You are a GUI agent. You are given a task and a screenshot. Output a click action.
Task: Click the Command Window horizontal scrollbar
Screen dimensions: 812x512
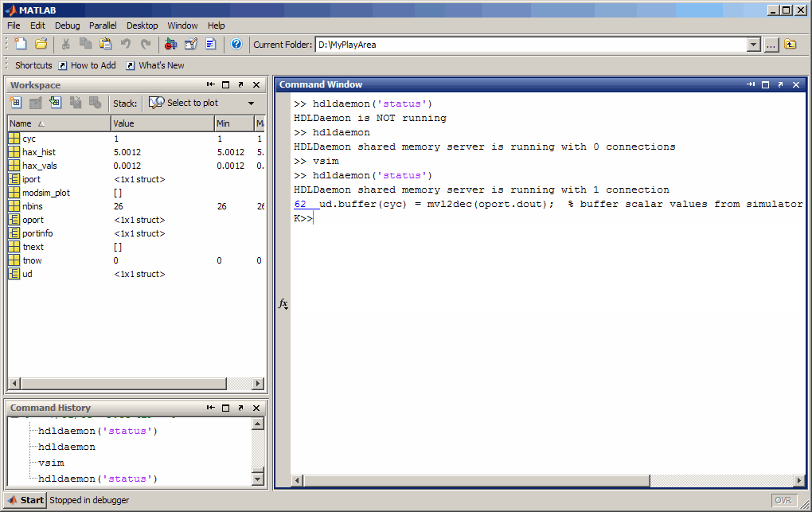pos(476,481)
